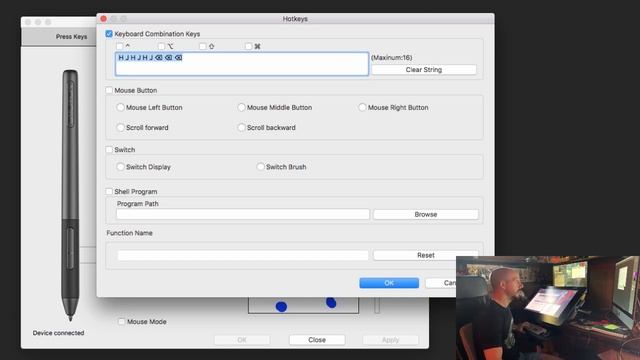Click the Device connected status text
The height and width of the screenshot is (360, 640).
coord(58,333)
